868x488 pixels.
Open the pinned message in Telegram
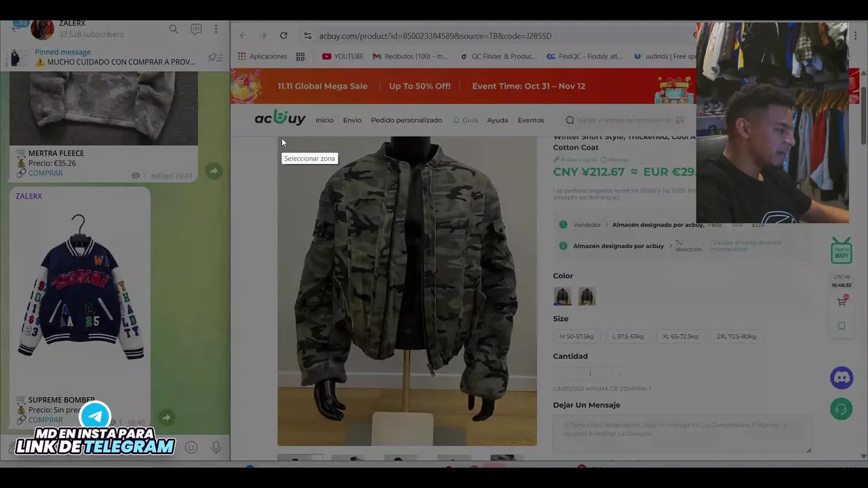[x=115, y=57]
